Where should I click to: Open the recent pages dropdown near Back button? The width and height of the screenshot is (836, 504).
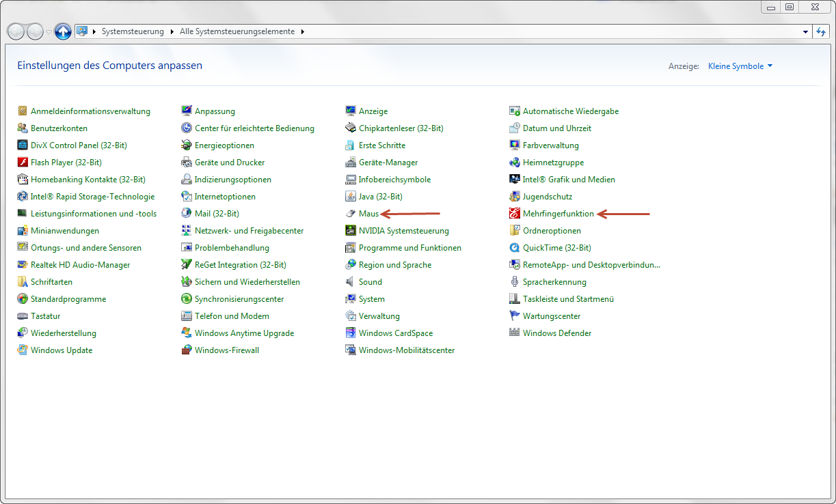coord(49,32)
